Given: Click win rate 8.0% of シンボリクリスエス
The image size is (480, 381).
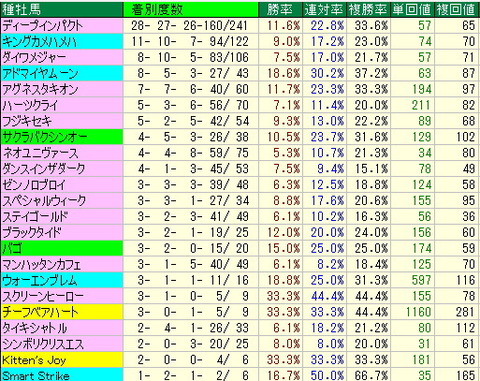Looking at the screenshot, I should tap(287, 344).
